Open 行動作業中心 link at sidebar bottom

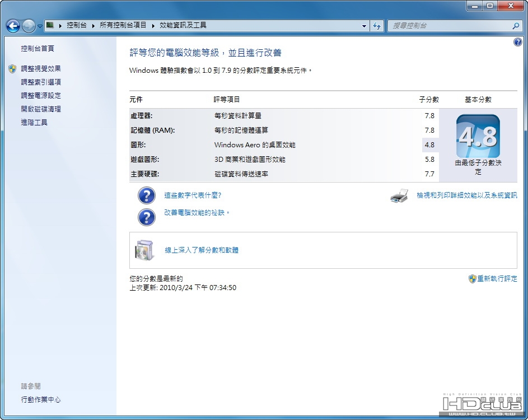(x=41, y=400)
